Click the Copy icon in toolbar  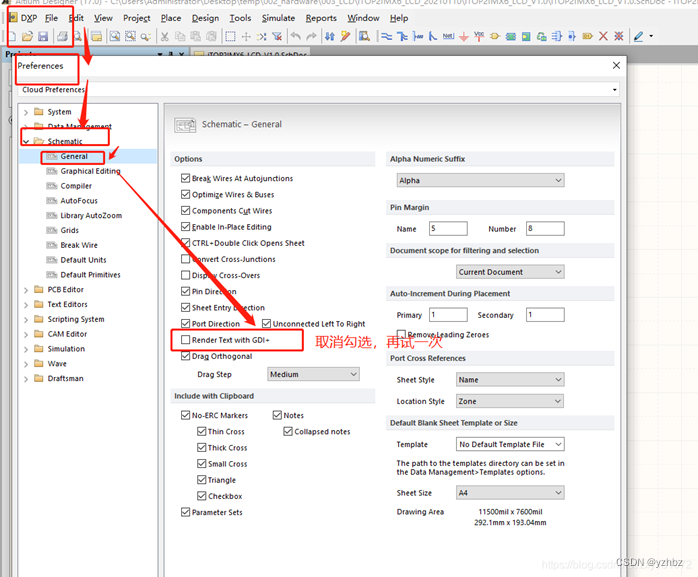coord(180,36)
